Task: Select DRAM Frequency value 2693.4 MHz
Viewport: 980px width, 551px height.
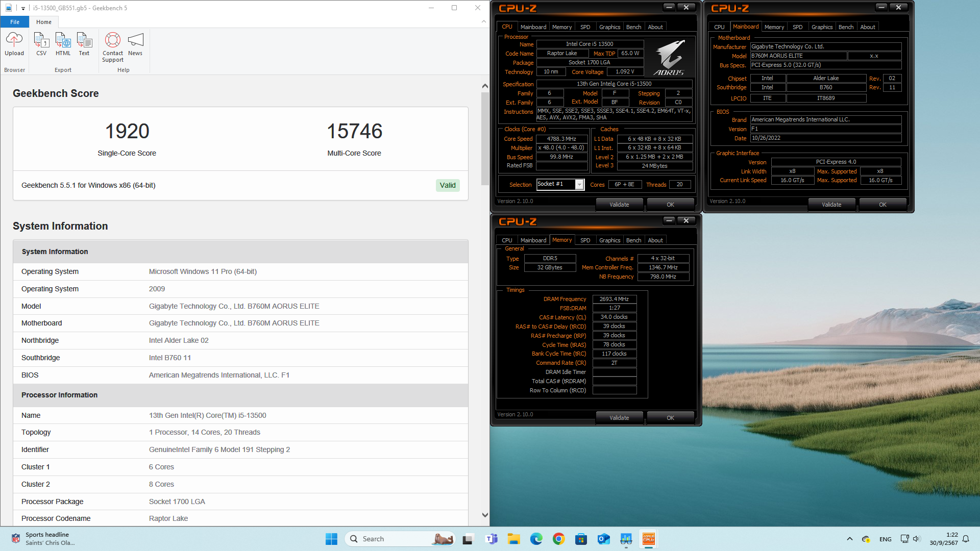Action: click(x=614, y=299)
